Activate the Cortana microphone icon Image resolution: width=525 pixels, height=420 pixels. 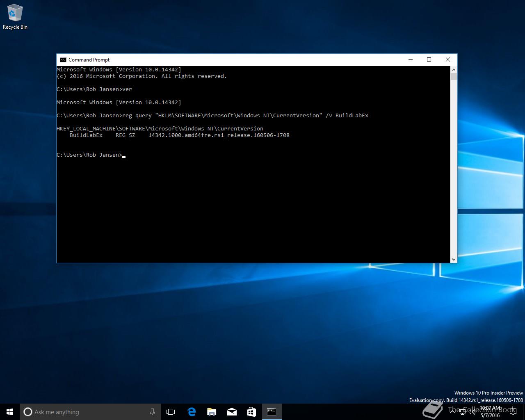coord(152,412)
